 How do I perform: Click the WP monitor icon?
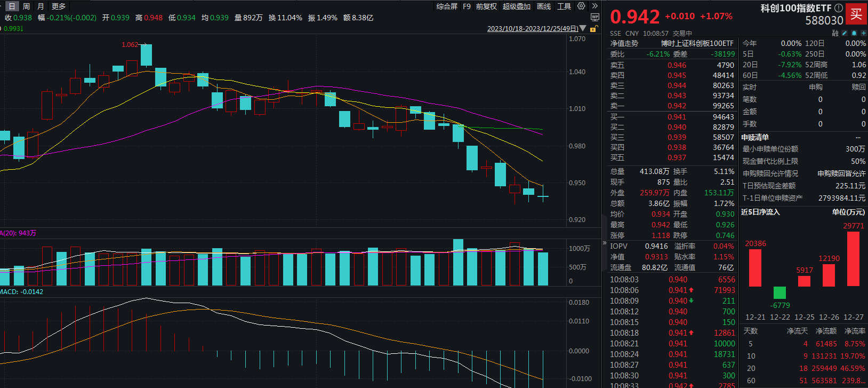[595, 17]
